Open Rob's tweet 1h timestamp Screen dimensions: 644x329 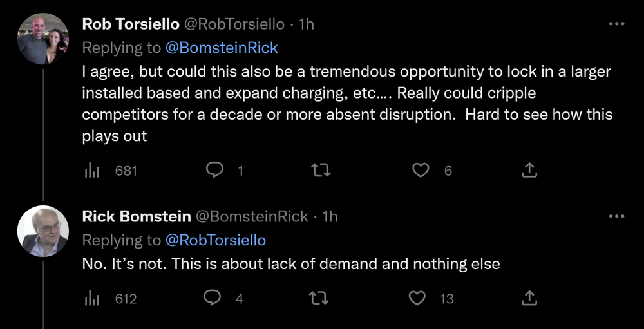pos(307,24)
